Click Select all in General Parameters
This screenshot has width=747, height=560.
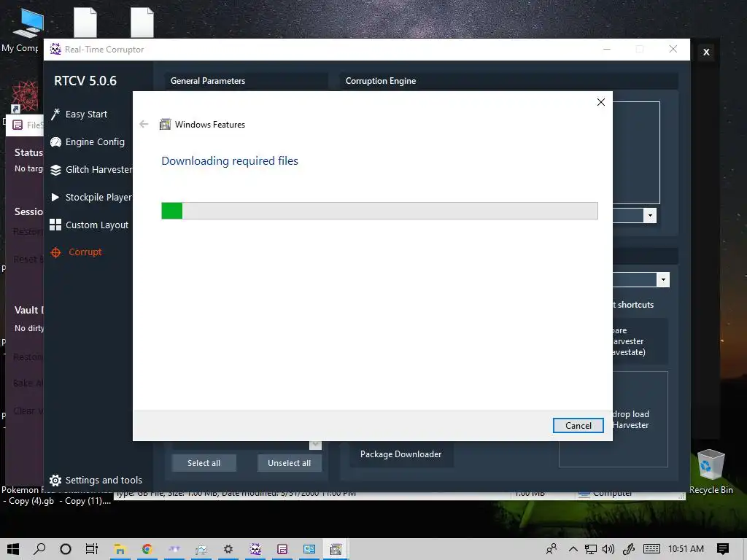point(204,463)
